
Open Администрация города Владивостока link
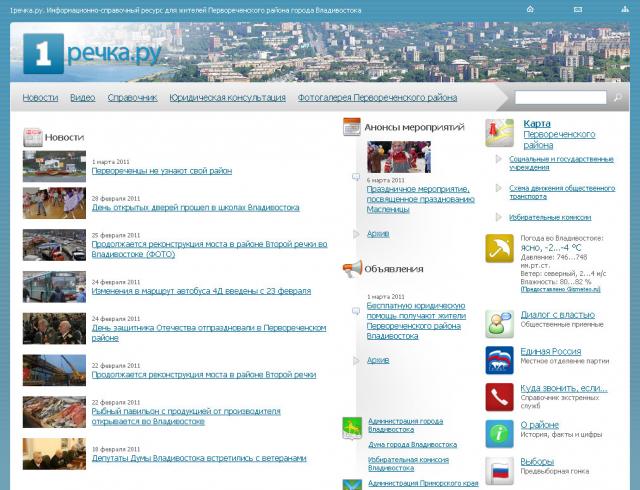coord(405,425)
